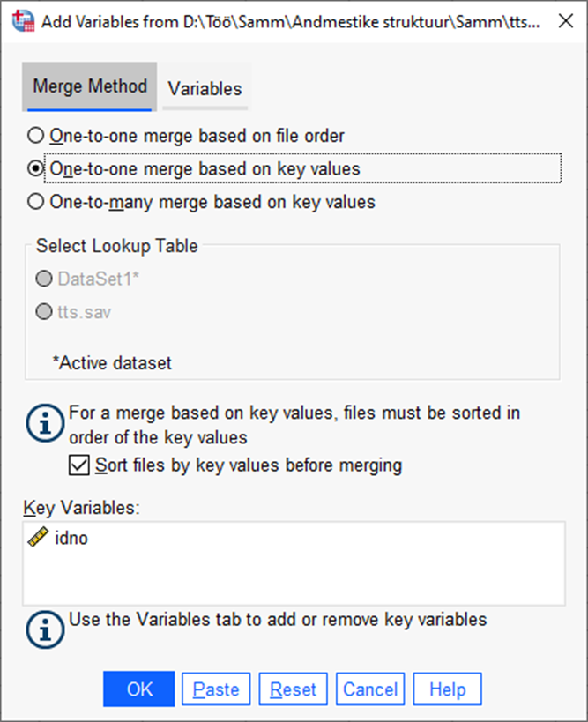The width and height of the screenshot is (588, 722).
Task: Click the Reset button
Action: click(293, 689)
